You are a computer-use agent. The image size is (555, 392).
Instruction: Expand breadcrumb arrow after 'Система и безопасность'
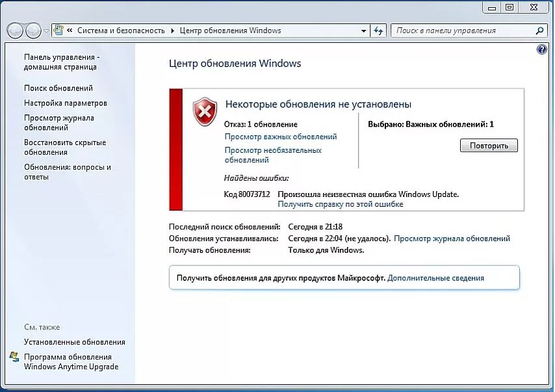pyautogui.click(x=172, y=31)
